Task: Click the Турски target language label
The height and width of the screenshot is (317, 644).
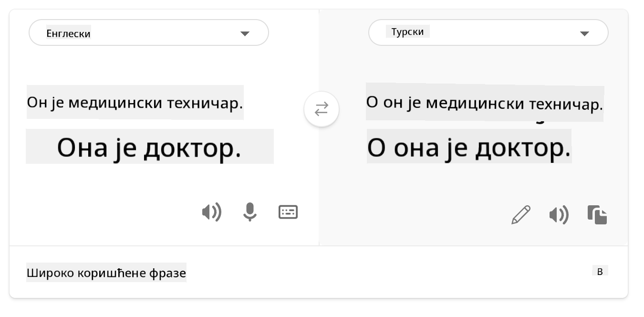Action: [x=408, y=32]
